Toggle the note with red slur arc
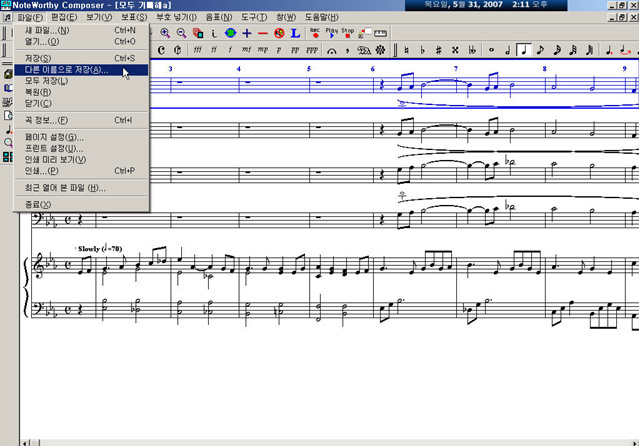Screen dimensions: 639x446 pos(625,50)
